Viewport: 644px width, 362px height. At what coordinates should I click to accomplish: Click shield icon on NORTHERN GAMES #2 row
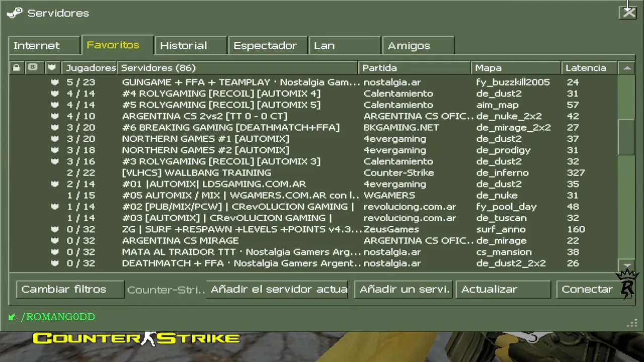54,150
